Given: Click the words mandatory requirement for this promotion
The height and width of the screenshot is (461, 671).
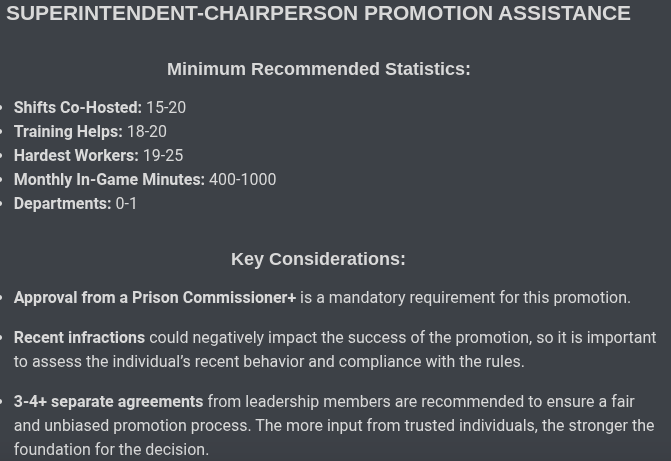Looking at the screenshot, I should [x=480, y=297].
